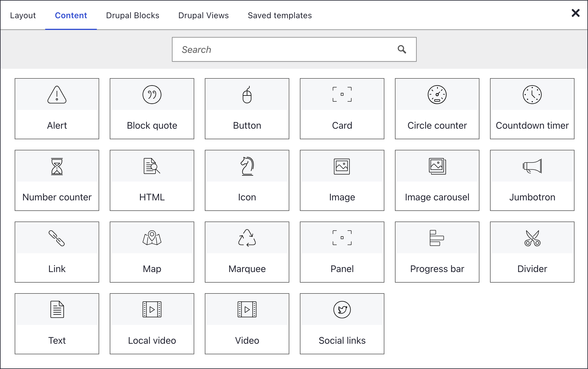Choose the Icon chess knight element
This screenshot has width=588, height=369.
[x=247, y=166]
